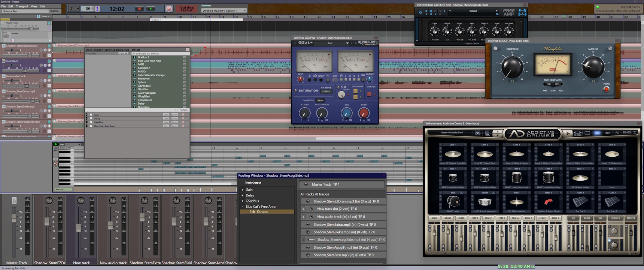Add Compressor effect using its plus icon
Image resolution: width=644 pixels, height=270 pixels.
(x=184, y=100)
